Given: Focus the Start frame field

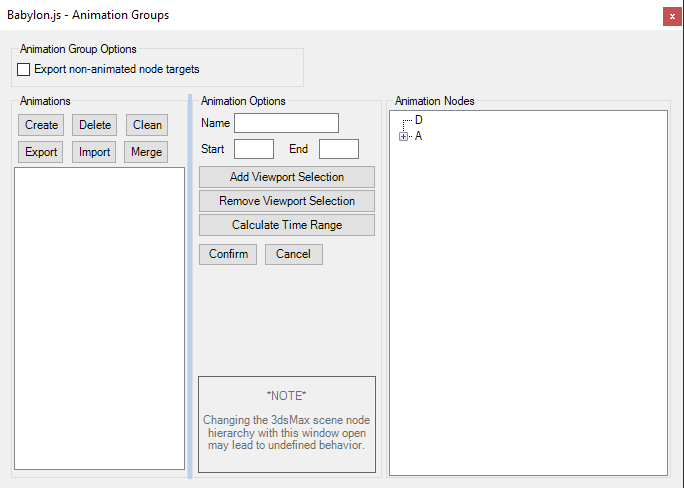Looking at the screenshot, I should click(254, 149).
